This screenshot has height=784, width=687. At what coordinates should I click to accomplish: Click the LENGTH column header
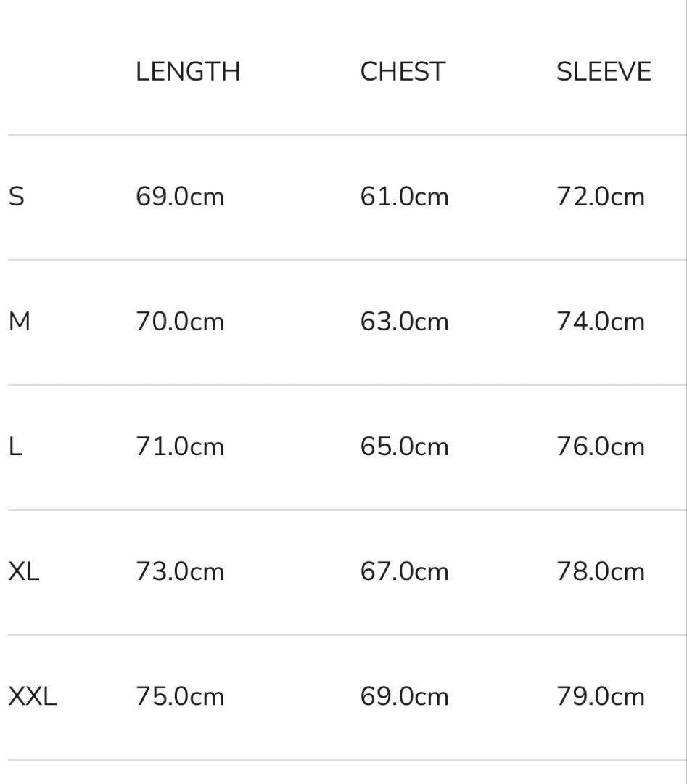tap(187, 72)
